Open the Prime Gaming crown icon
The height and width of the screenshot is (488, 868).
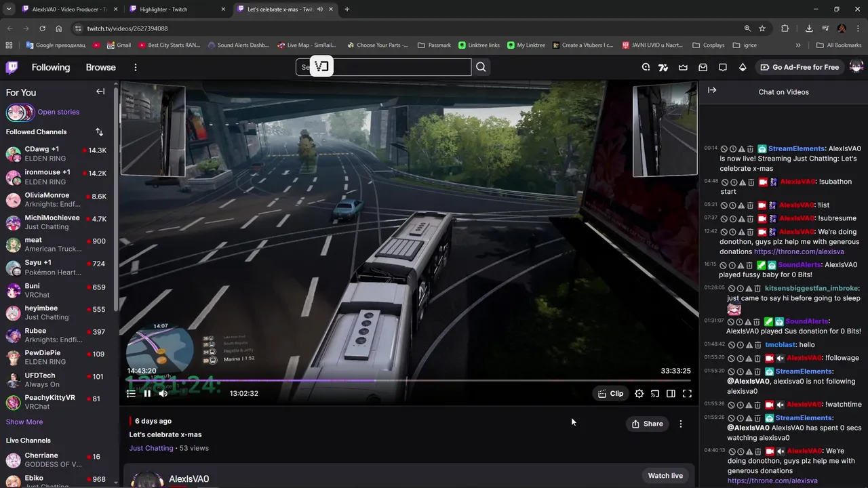683,67
